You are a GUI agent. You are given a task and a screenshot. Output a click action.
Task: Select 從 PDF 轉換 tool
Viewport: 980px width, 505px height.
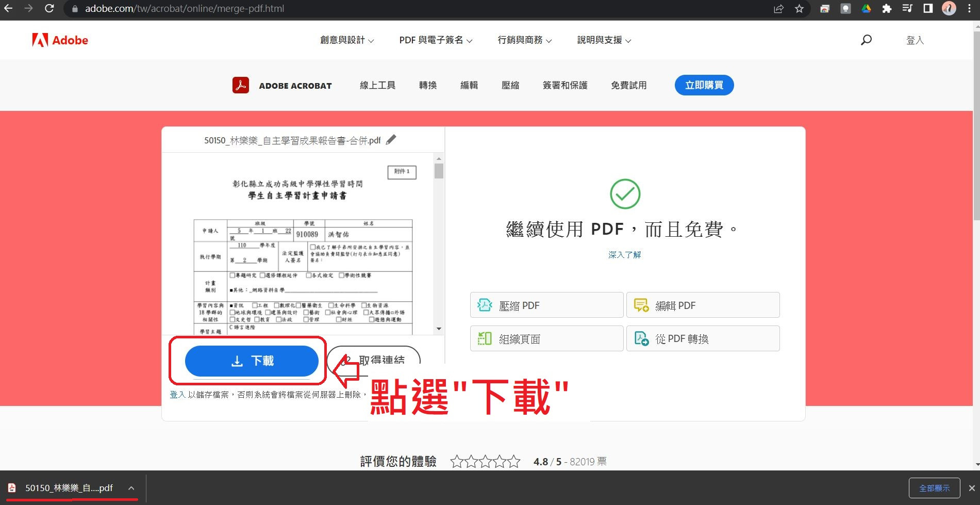coord(703,338)
